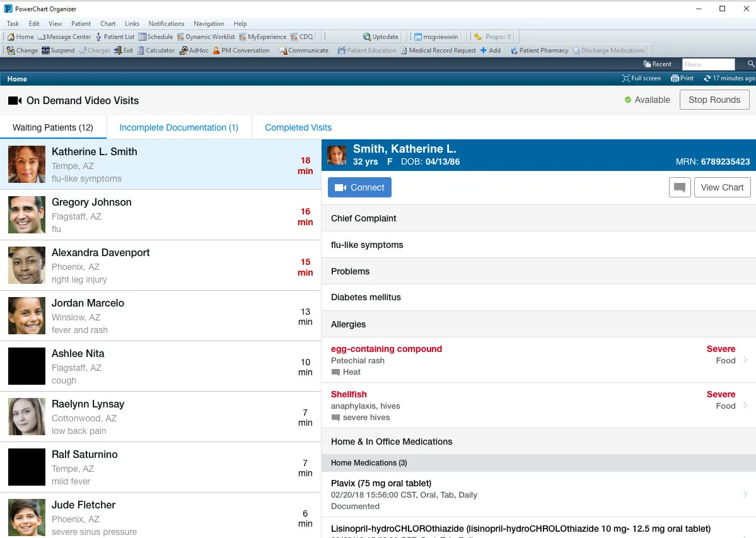This screenshot has height=538, width=756.
Task: Open the Help menu
Action: tap(240, 23)
